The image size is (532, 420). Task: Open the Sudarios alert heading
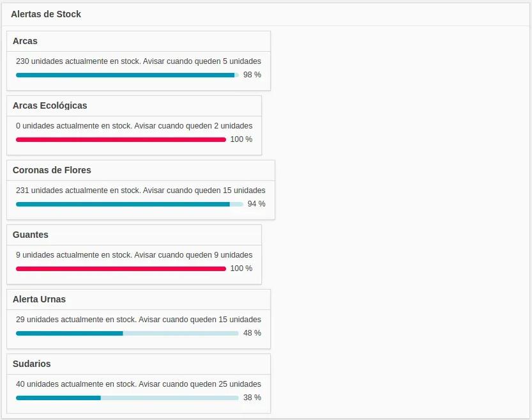(31, 364)
